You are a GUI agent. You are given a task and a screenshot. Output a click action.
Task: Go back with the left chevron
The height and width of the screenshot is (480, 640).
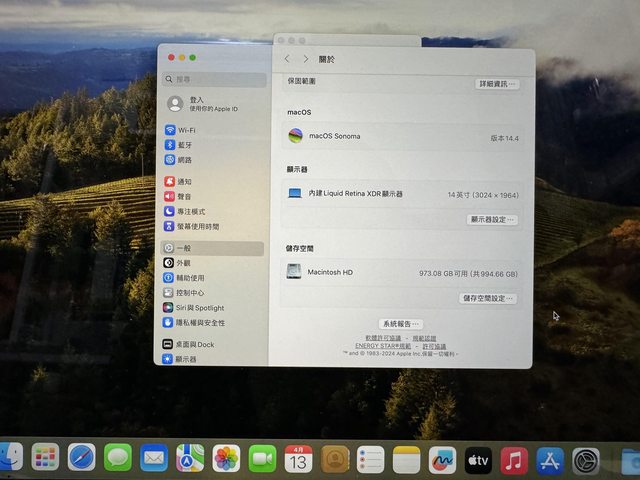click(x=287, y=59)
